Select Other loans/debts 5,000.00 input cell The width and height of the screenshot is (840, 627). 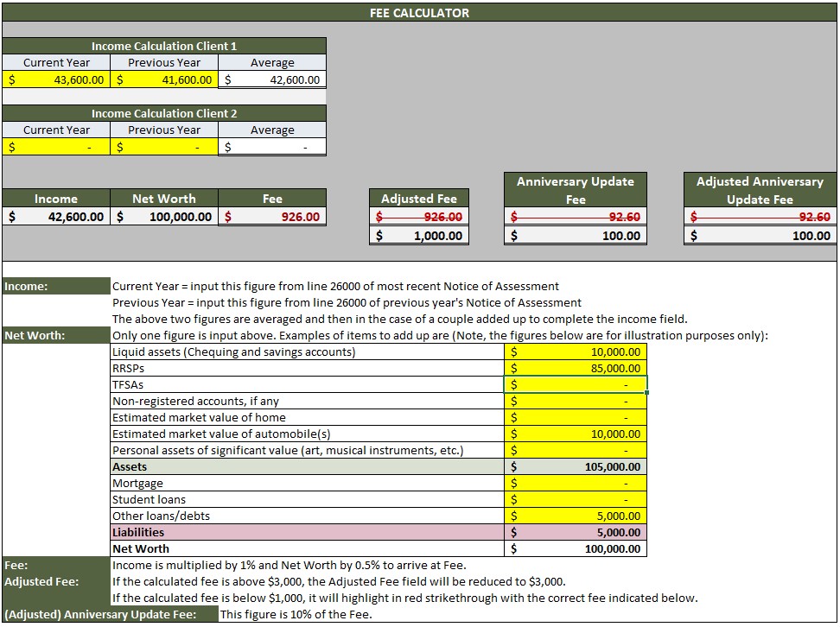(x=576, y=516)
